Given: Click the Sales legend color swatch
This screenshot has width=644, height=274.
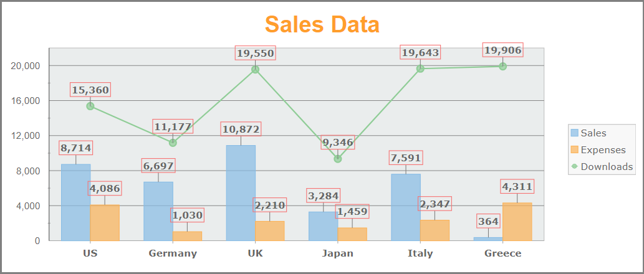Looking at the screenshot, I should pyautogui.click(x=574, y=133).
